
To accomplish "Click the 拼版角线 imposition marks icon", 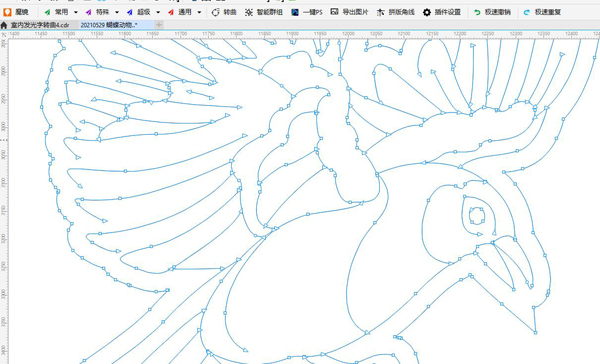I will pyautogui.click(x=380, y=12).
